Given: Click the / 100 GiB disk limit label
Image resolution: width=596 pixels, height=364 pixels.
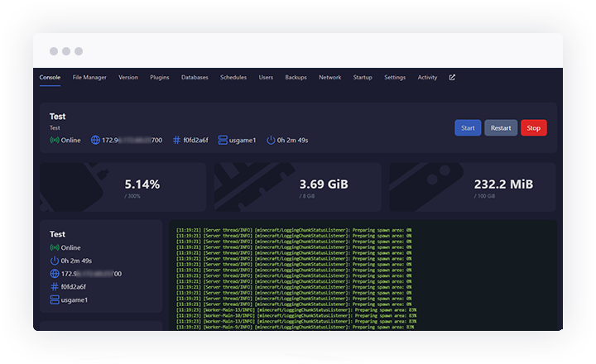Looking at the screenshot, I should coord(484,196).
